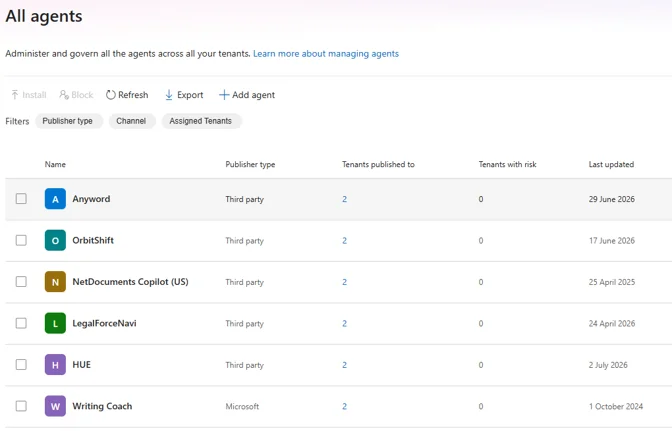Sort by Publisher type column header
The height and width of the screenshot is (431, 672).
[250, 165]
